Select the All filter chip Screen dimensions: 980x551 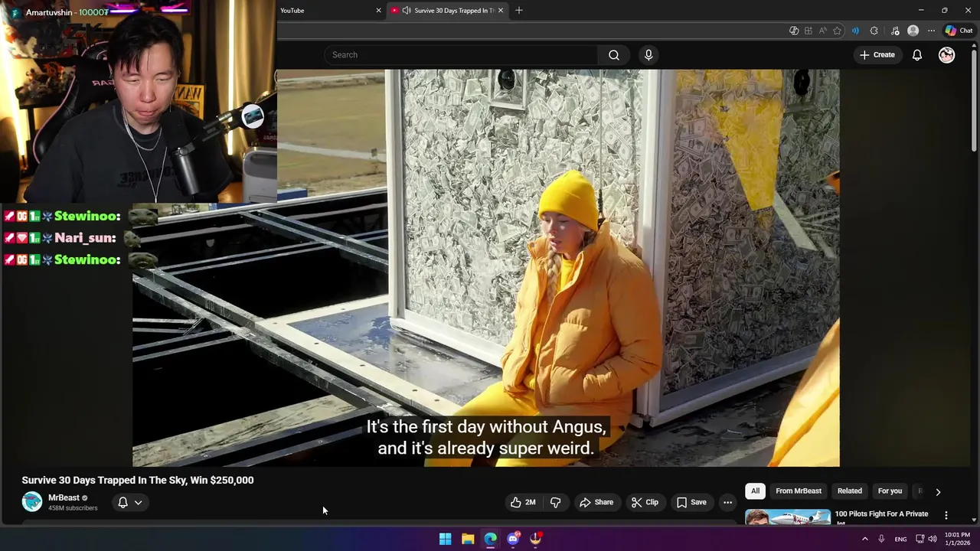[755, 491]
